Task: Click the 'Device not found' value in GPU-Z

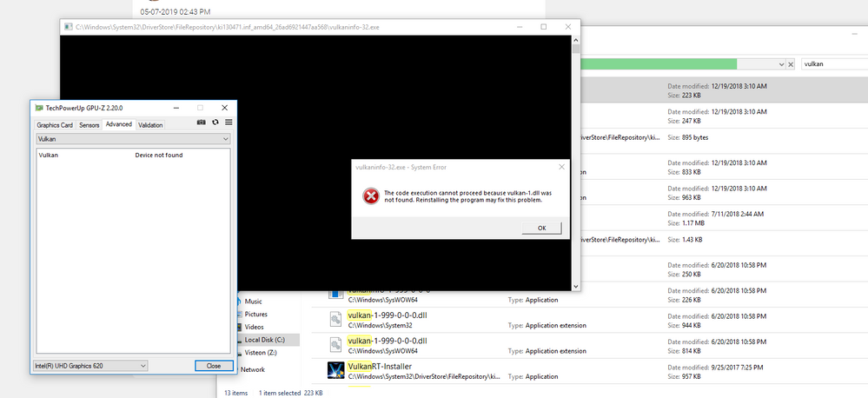Action: tap(159, 156)
